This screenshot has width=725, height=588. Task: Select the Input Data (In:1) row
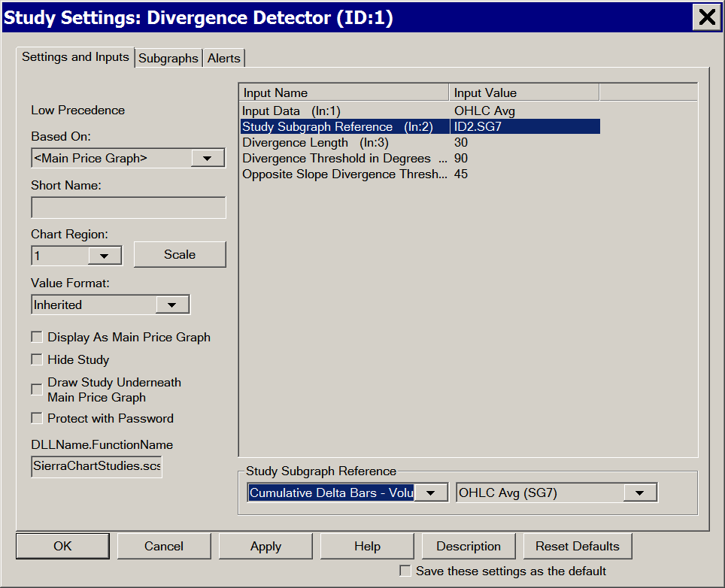click(x=420, y=111)
